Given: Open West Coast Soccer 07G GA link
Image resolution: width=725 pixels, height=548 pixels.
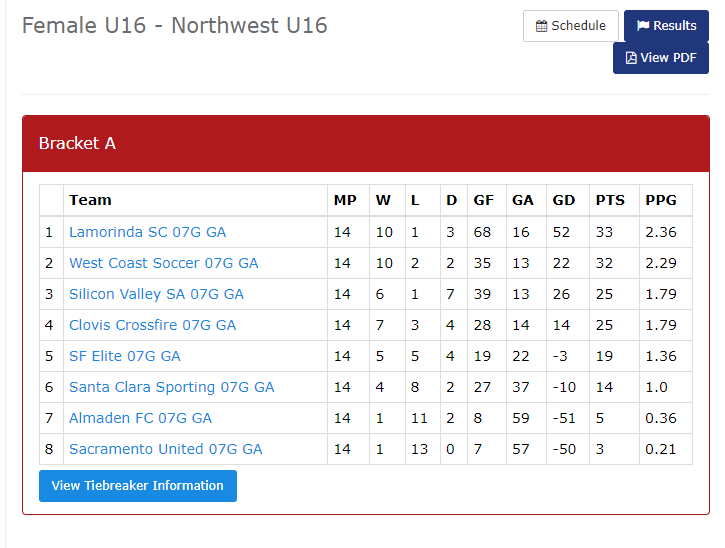Looking at the screenshot, I should pyautogui.click(x=163, y=263).
